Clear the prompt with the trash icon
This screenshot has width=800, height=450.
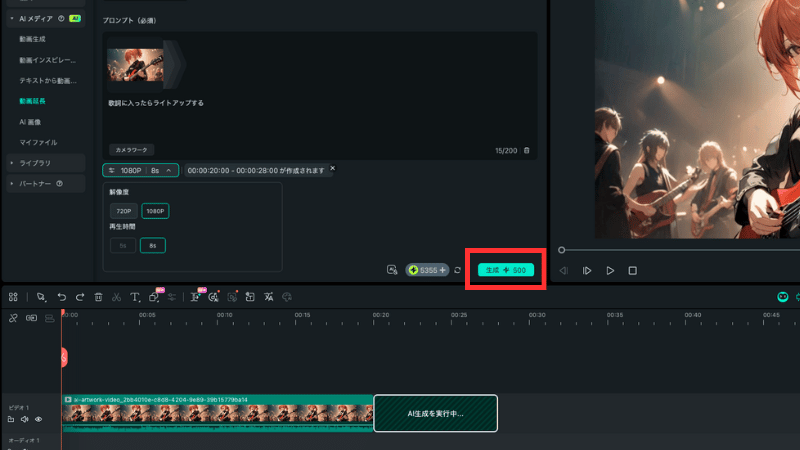click(527, 150)
